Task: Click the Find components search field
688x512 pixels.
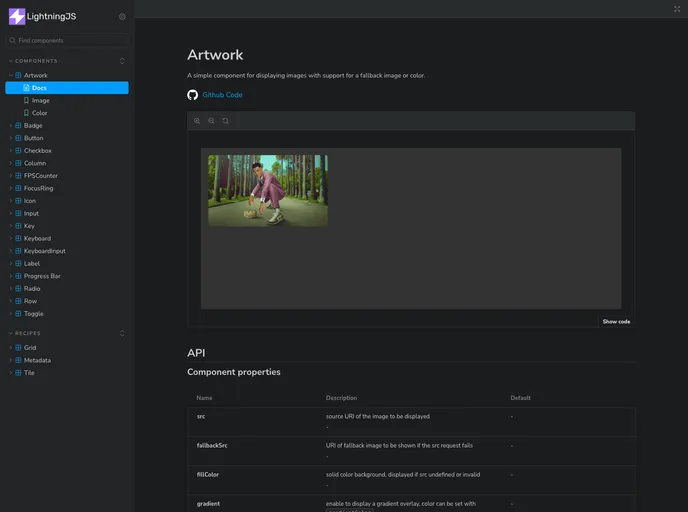Action: click(67, 40)
